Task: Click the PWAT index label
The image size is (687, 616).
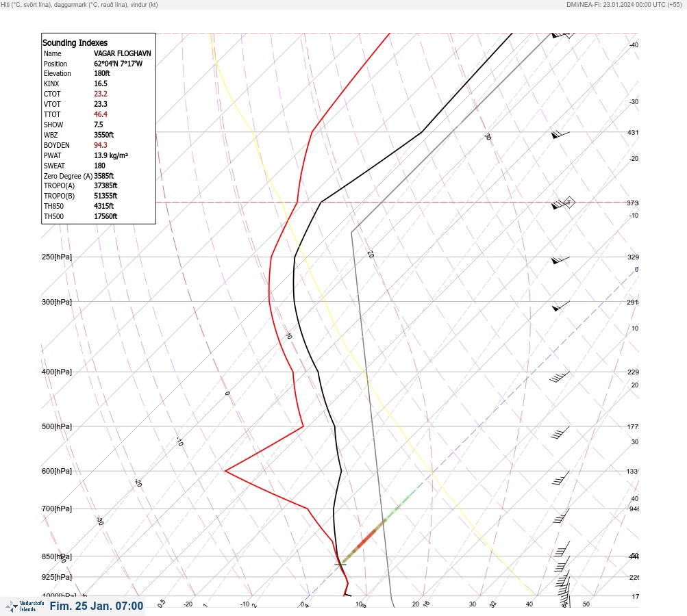Action: tap(52, 155)
